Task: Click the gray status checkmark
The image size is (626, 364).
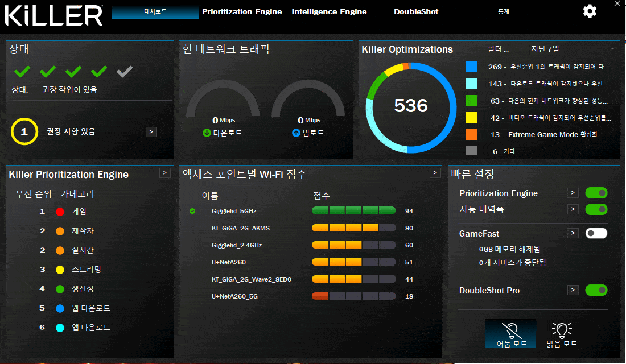Action: pos(125,72)
